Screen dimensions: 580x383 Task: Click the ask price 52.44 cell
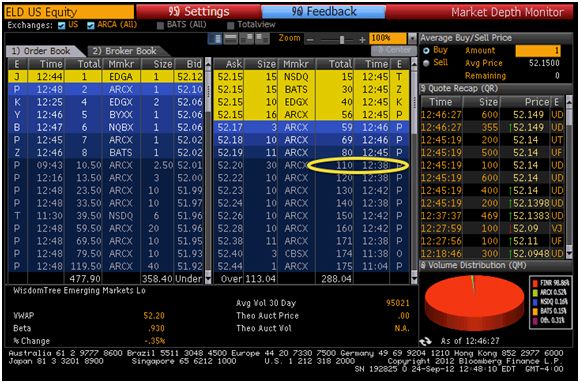tap(229, 266)
